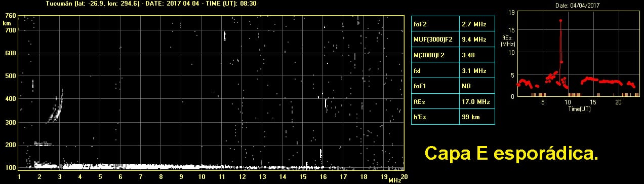Click the 10 tick on the time axis
644x184 pixels.
568,102
